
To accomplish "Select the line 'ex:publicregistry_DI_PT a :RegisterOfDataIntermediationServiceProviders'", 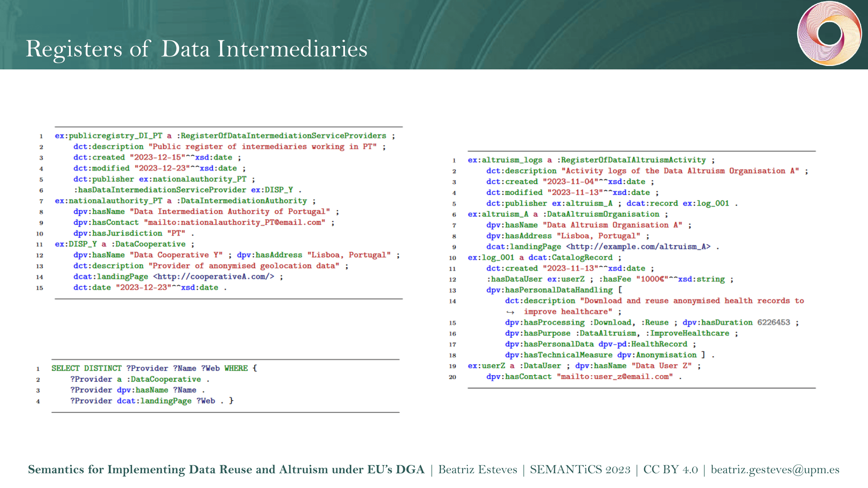I will (x=225, y=136).
